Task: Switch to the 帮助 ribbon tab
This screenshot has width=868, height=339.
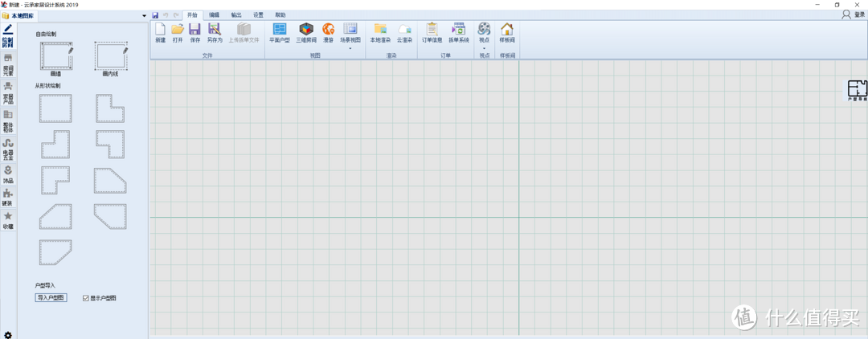Action: coord(280,15)
